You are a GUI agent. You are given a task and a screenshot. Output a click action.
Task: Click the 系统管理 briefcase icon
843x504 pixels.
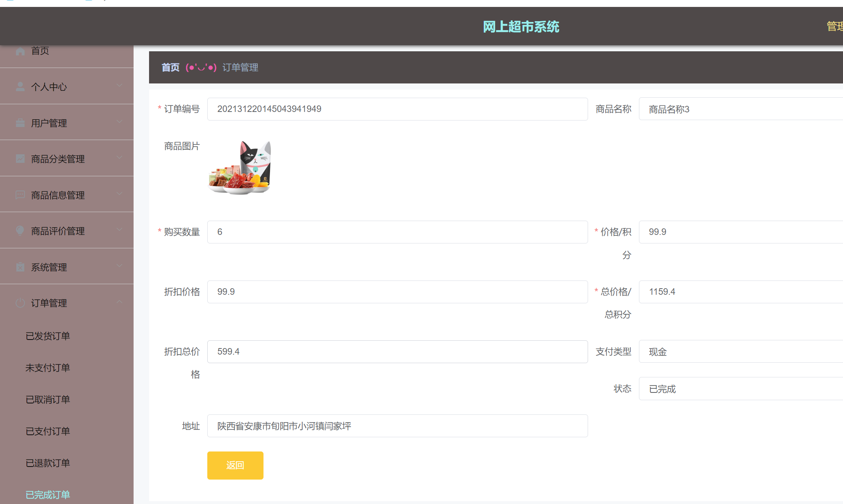click(20, 266)
